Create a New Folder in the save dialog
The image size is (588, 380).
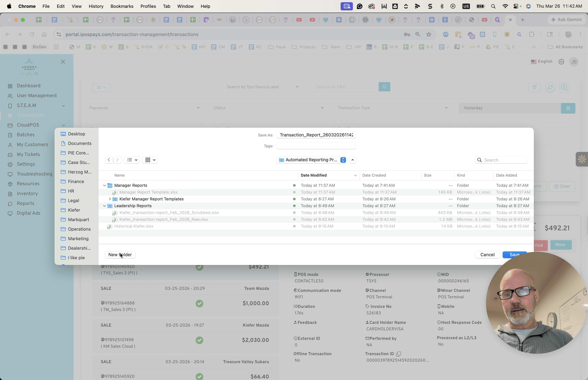coord(120,254)
